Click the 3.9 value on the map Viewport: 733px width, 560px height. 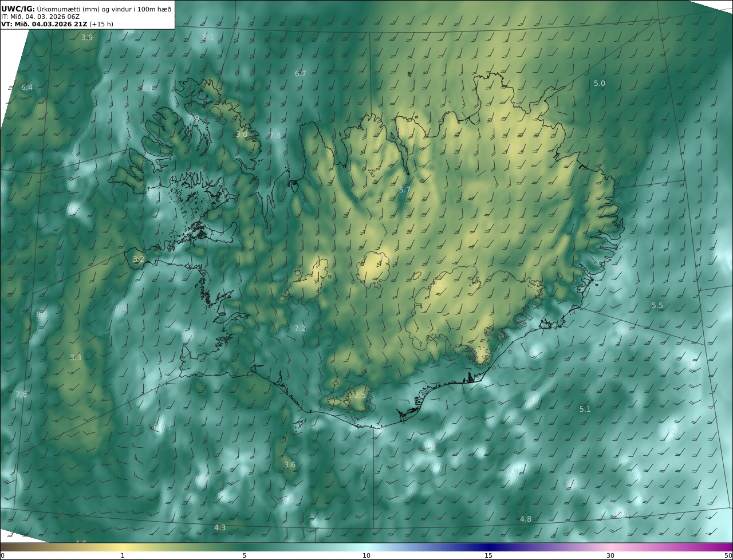tap(87, 38)
